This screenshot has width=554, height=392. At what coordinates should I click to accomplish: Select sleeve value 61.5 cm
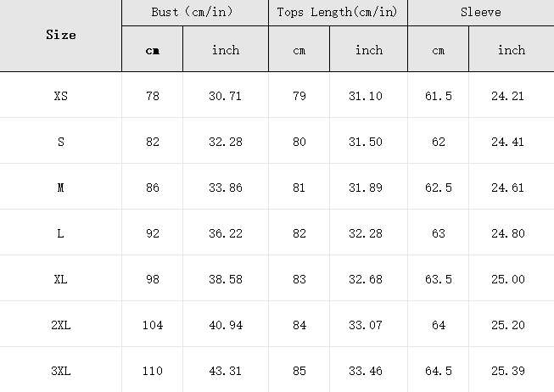click(438, 96)
